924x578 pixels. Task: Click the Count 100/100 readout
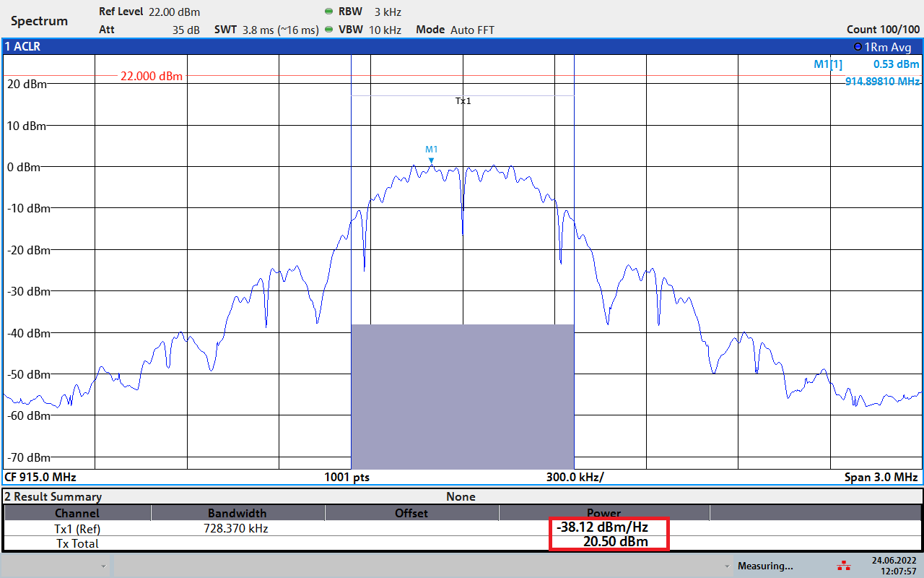(x=884, y=30)
